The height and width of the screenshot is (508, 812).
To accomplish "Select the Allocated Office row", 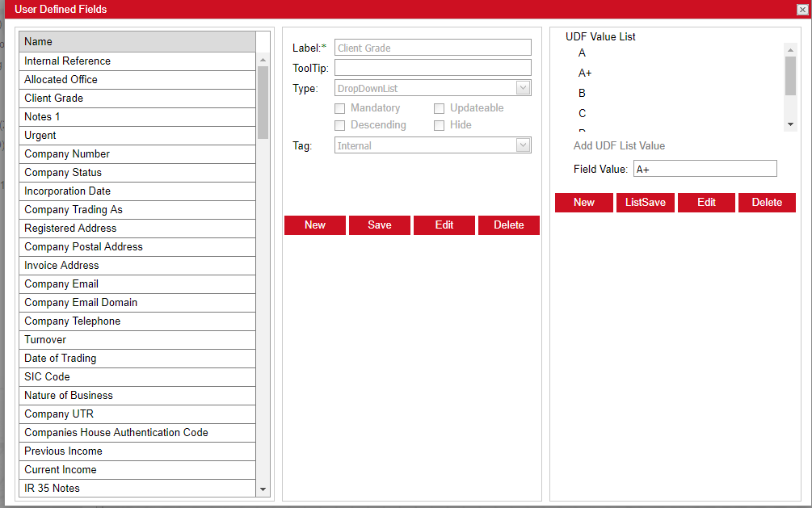I will click(137, 80).
